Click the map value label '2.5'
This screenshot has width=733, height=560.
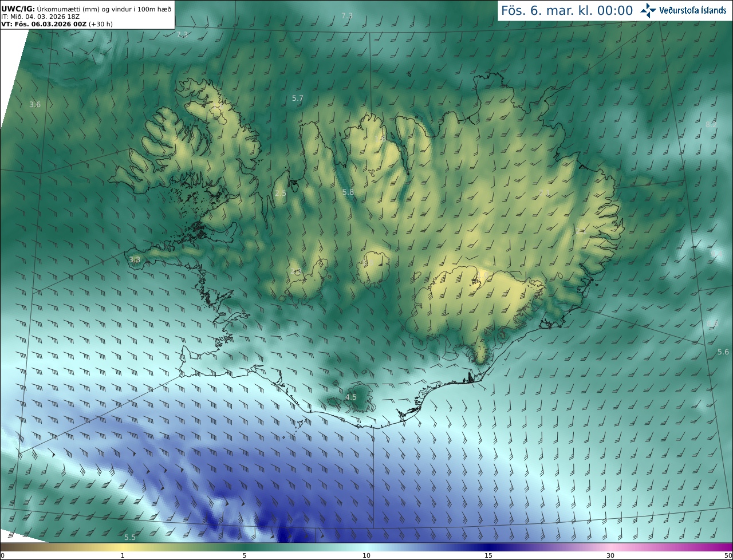coord(281,194)
